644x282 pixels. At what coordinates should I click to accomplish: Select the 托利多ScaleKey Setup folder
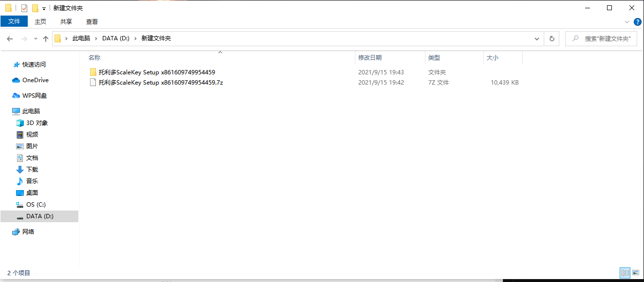click(x=157, y=72)
